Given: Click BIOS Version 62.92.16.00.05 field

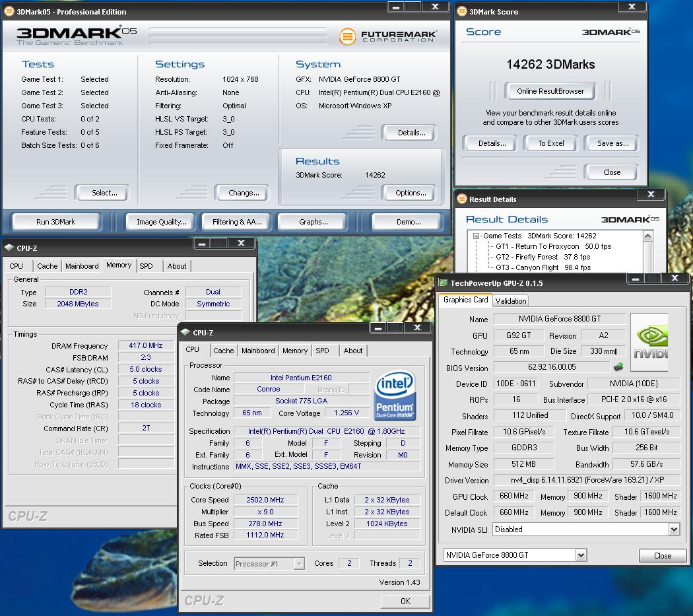Looking at the screenshot, I should point(552,367).
